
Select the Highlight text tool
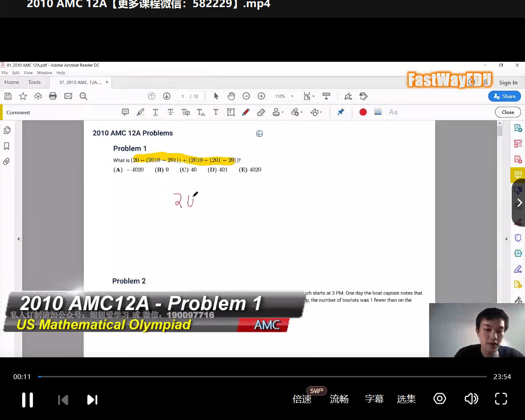coord(140,112)
